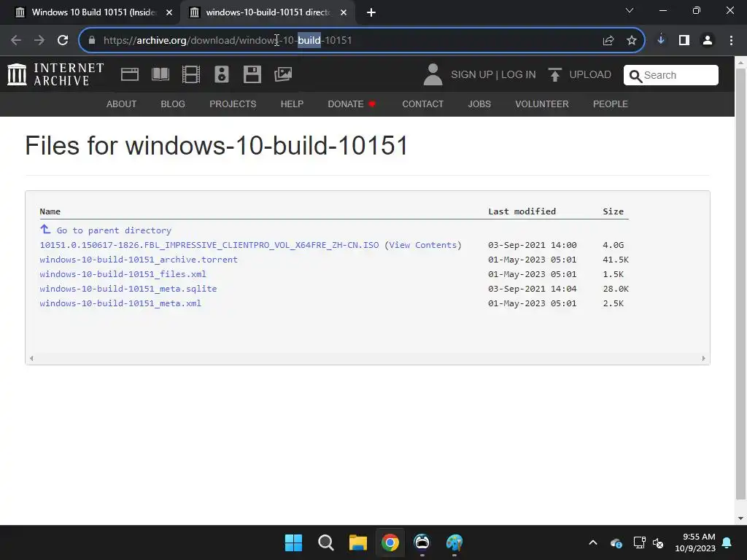
Task: Open Chrome downloads arrow icon
Action: 661,40
